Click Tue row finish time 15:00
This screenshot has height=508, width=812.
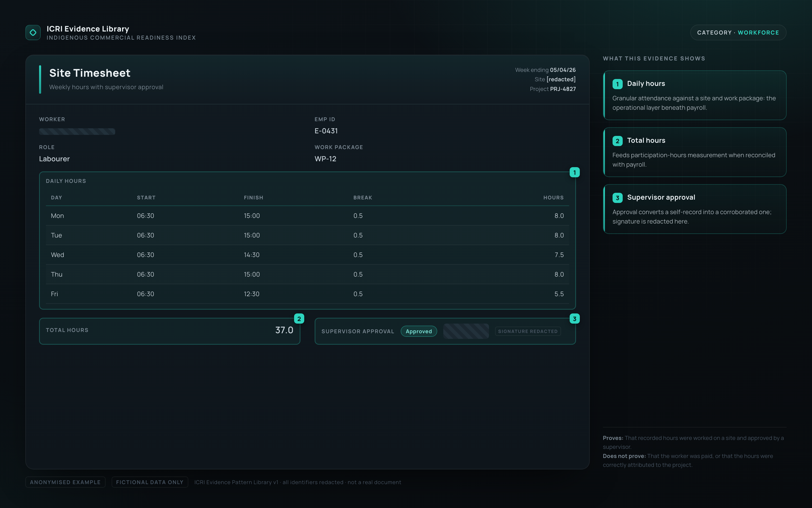point(252,235)
